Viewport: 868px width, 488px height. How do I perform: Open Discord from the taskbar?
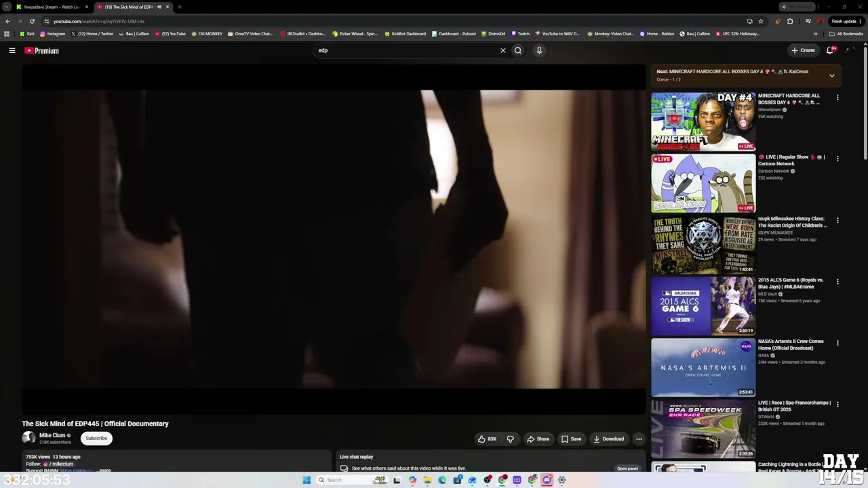pos(547,480)
